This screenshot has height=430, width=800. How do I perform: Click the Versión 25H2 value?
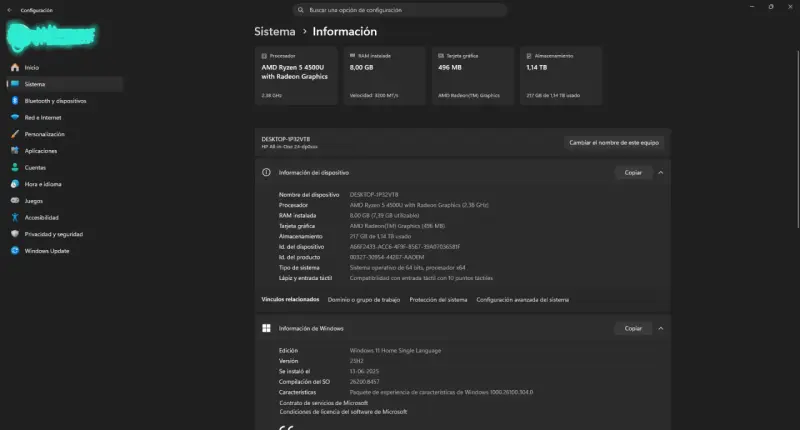tap(357, 361)
